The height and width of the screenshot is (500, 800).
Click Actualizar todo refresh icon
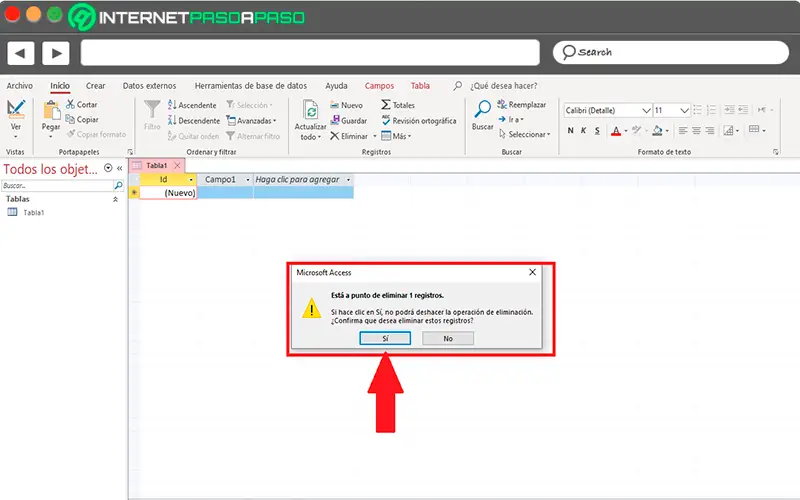tap(310, 110)
